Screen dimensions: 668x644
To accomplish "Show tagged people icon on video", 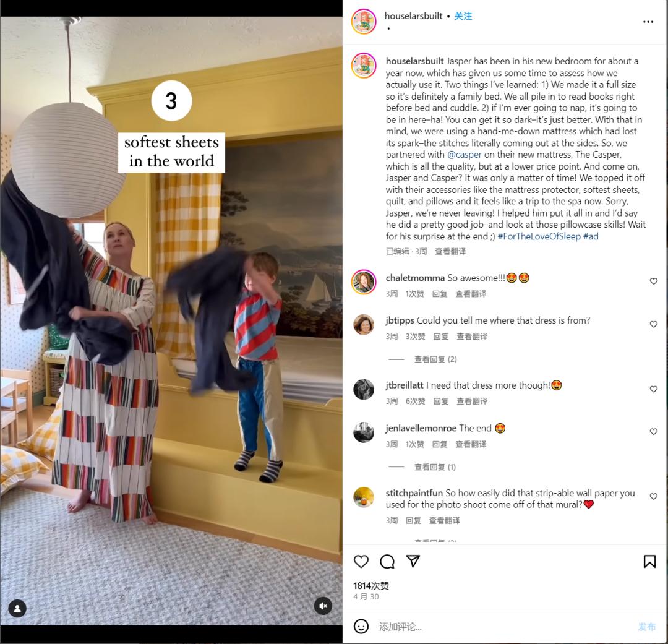I will 17,608.
